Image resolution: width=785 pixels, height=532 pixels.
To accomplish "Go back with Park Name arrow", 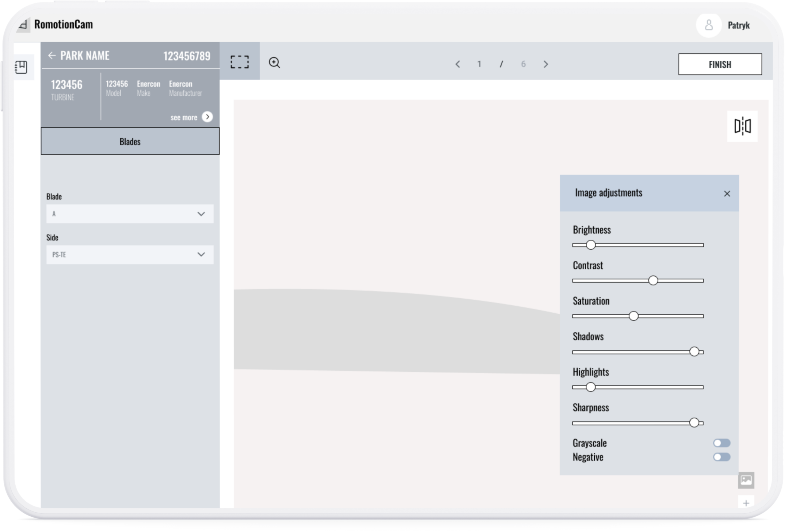I will [x=52, y=56].
